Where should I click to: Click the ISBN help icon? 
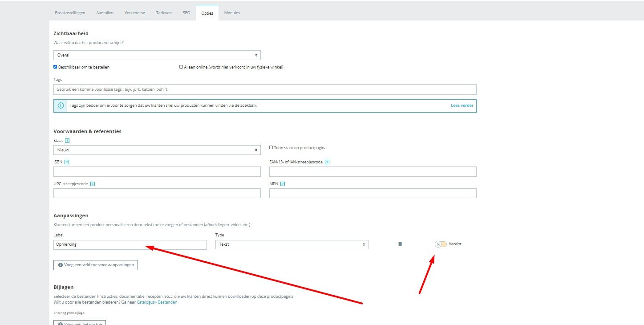[x=67, y=162]
